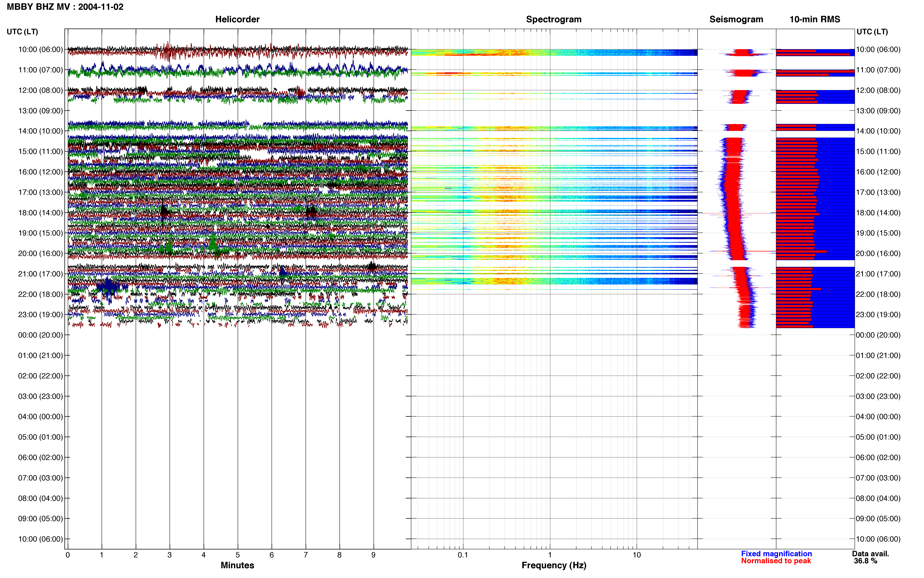Click the 6 tick on the Minutes axis

(x=272, y=555)
